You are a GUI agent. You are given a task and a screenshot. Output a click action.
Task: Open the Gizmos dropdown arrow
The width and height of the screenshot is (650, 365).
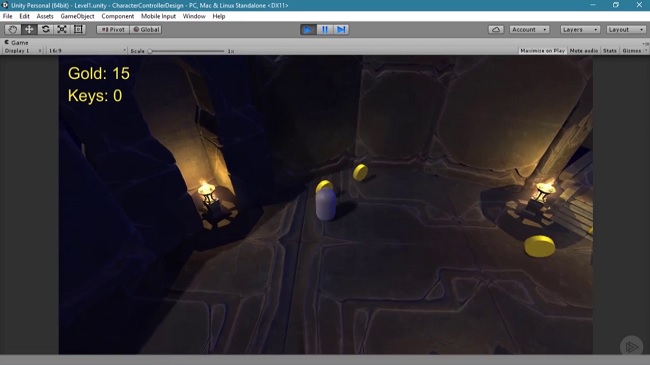click(x=646, y=51)
